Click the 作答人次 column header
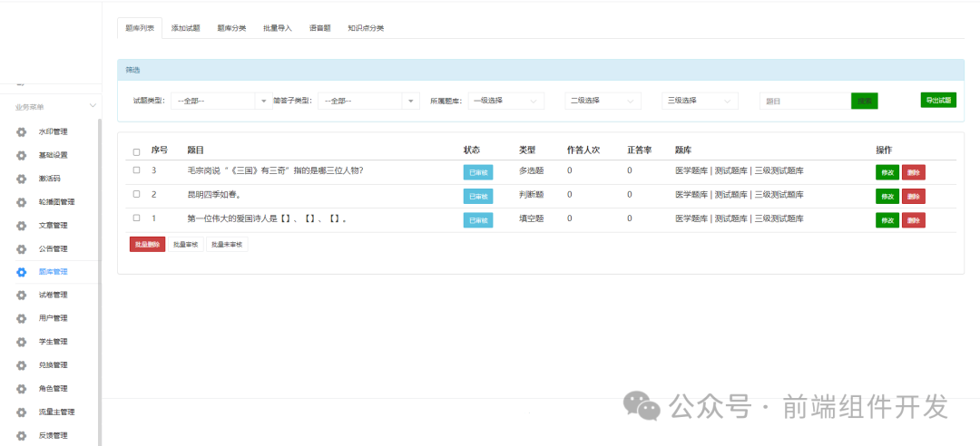Viewport: 980px width, 446px height. [583, 150]
